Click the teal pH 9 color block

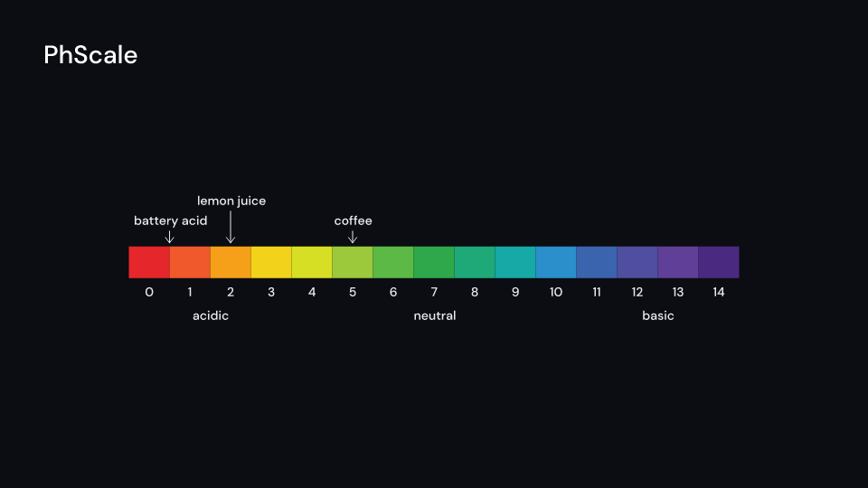click(515, 262)
